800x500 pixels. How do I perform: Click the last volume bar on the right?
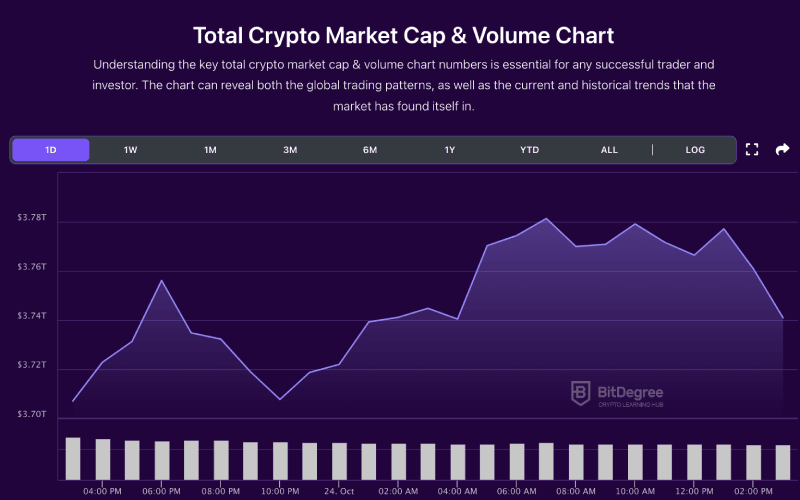[x=782, y=462]
